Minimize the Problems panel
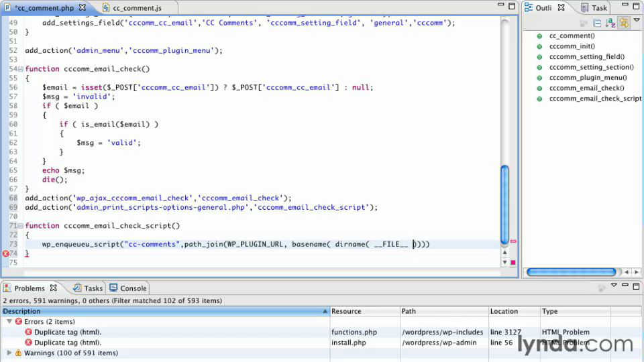 pos(625,286)
